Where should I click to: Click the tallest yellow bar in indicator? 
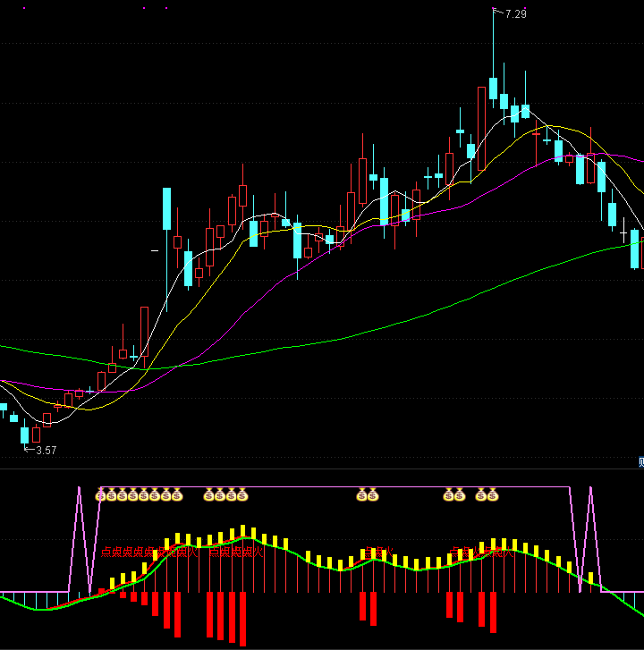[243, 531]
